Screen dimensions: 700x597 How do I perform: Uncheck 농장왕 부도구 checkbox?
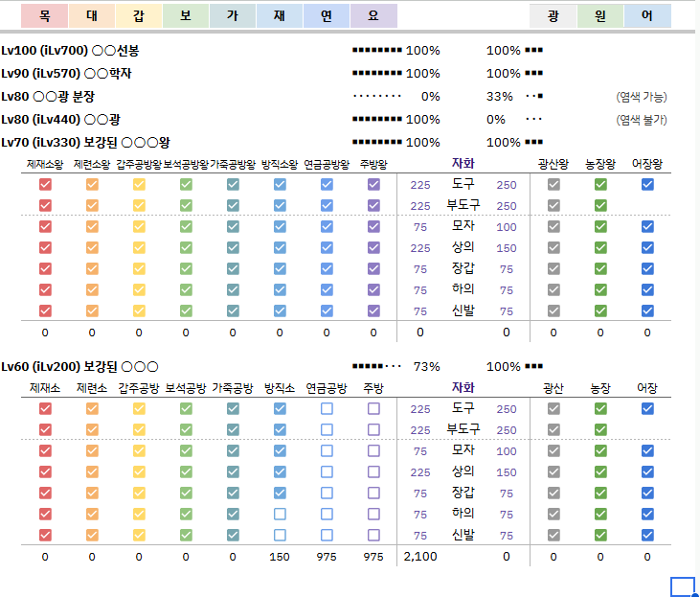(600, 206)
